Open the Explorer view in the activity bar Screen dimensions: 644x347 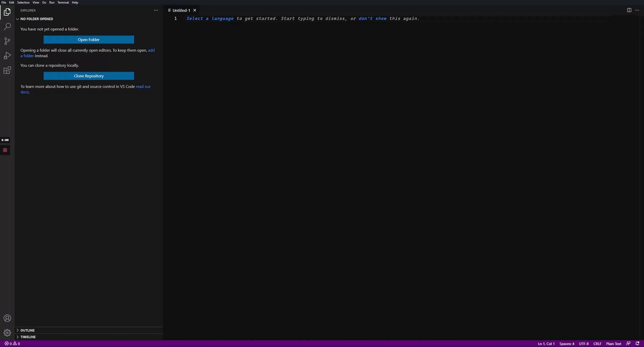[7, 12]
